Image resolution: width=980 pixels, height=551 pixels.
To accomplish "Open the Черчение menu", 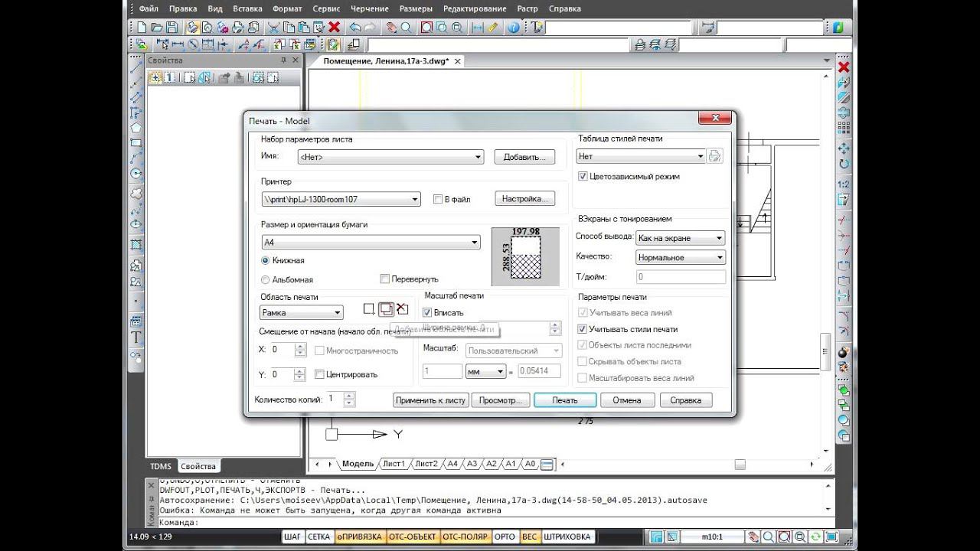I will [370, 8].
